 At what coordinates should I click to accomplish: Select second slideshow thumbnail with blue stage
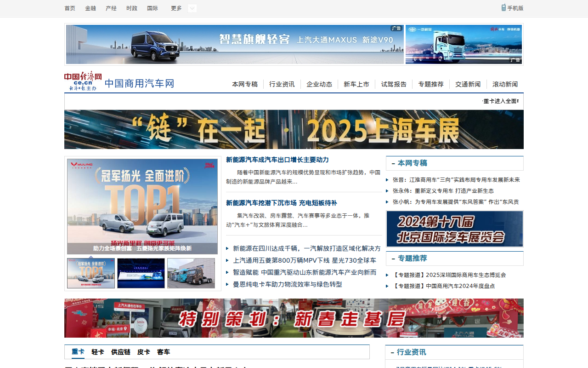(x=141, y=273)
